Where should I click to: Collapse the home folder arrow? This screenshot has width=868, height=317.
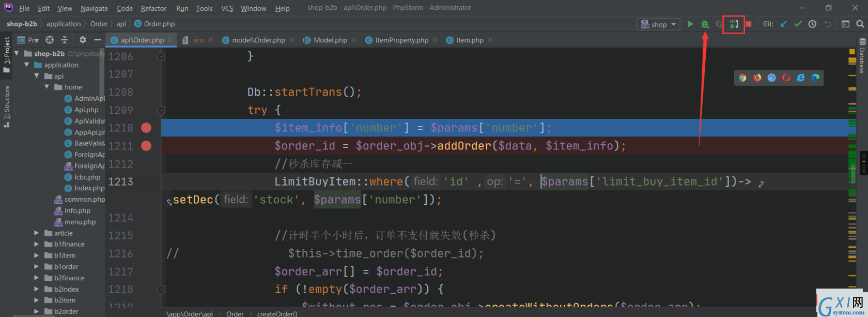pos(47,87)
